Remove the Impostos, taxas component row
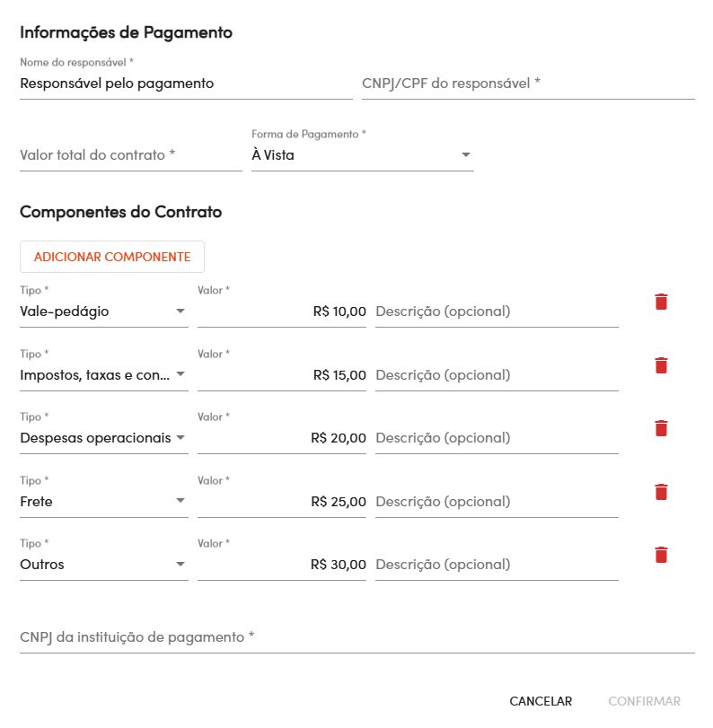This screenshot has width=713, height=728. coord(661,365)
